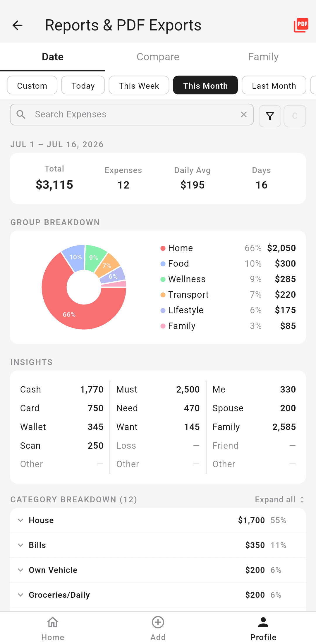316x644 pixels.
Task: Tap the back arrow icon
Action: click(18, 25)
